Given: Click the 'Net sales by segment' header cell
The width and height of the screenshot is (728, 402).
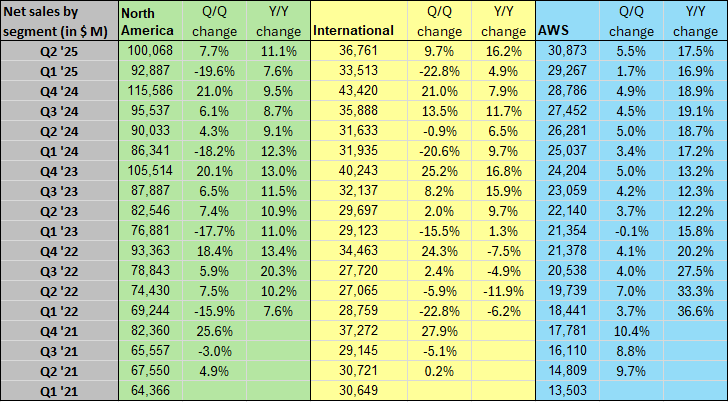Looking at the screenshot, I should coord(58,22).
